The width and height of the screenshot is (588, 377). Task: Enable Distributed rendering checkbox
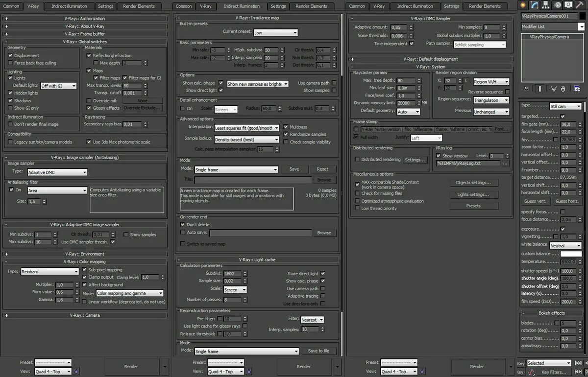(357, 159)
